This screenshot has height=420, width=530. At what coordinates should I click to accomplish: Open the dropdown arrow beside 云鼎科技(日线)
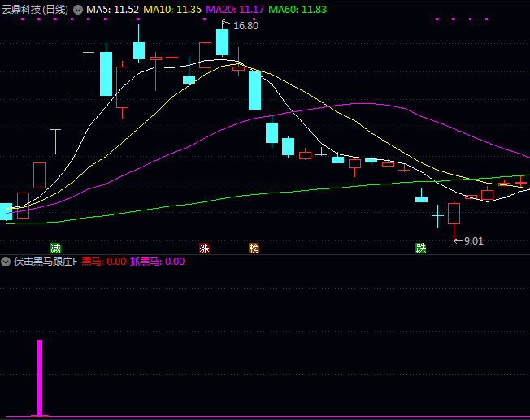pyautogui.click(x=78, y=10)
